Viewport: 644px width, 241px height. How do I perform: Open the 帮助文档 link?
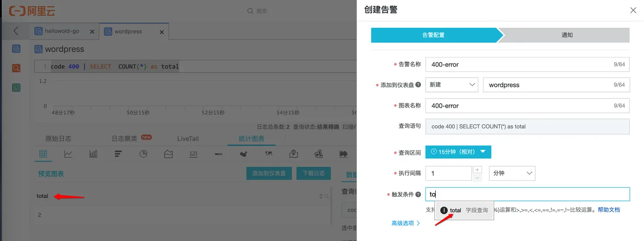click(x=609, y=210)
